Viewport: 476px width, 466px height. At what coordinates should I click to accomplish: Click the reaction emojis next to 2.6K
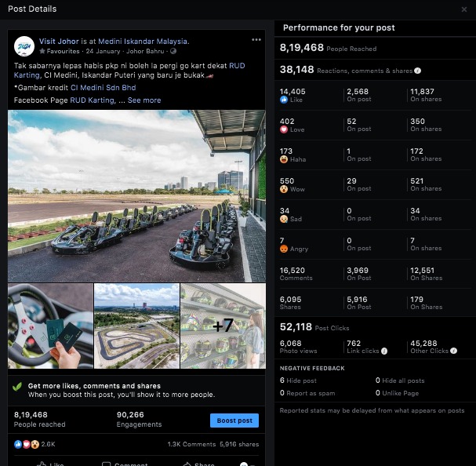pos(27,445)
